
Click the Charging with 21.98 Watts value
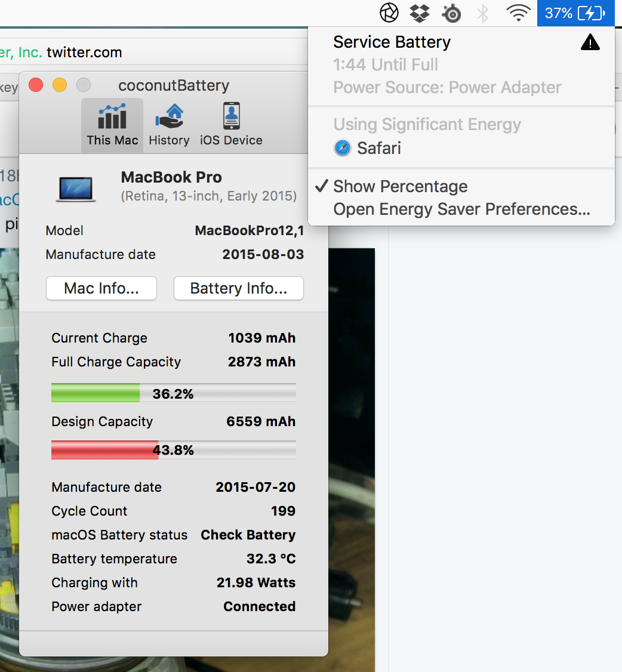[x=256, y=583]
